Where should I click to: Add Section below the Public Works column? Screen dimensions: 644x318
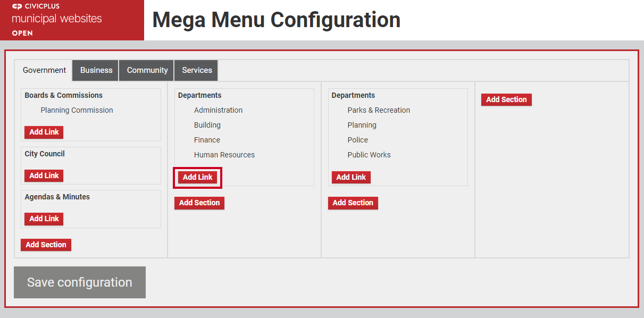pyautogui.click(x=353, y=203)
